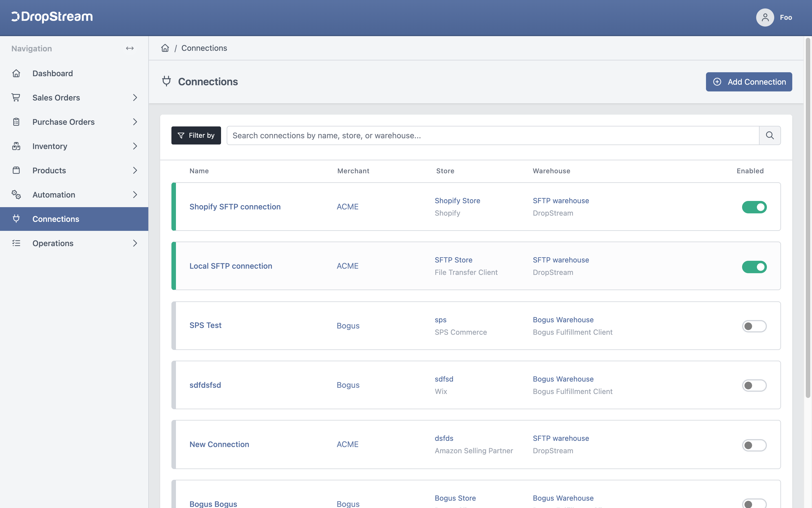Expand the Operations chevron

(135, 243)
